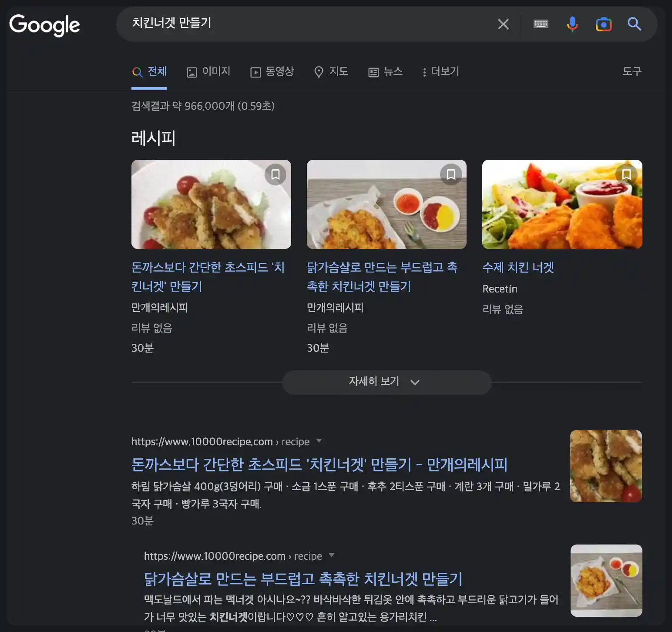This screenshot has width=672, height=632.
Task: Switch to the 뉴스 tab
Action: click(x=385, y=72)
